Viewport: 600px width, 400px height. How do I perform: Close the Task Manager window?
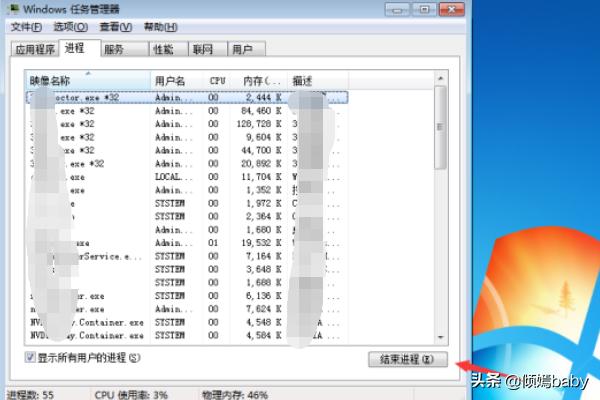click(452, 9)
